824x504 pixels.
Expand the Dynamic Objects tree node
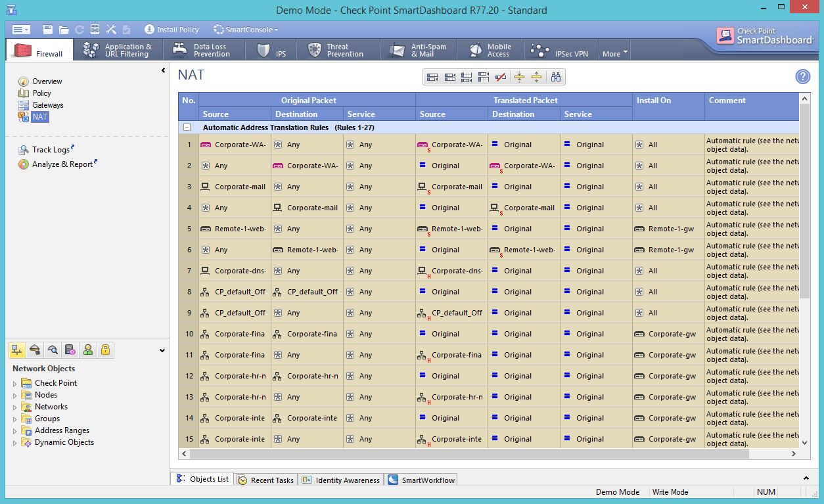click(15, 443)
